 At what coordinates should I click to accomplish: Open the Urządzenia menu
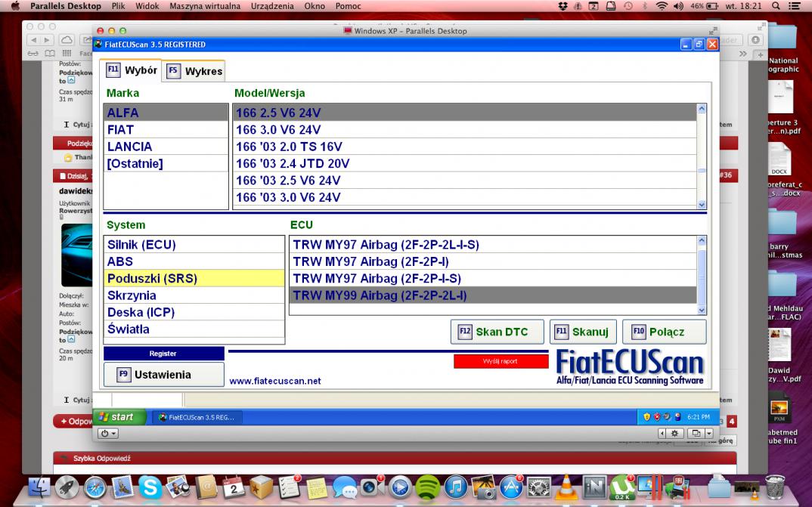[272, 6]
